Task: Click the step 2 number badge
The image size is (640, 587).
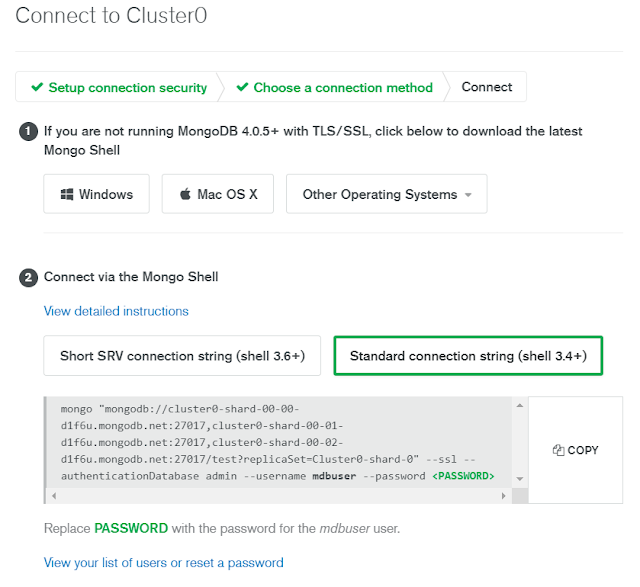Action: [29, 277]
